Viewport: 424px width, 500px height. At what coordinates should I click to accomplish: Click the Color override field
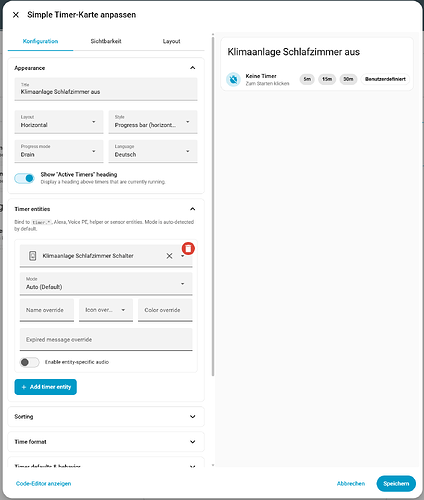[165, 310]
